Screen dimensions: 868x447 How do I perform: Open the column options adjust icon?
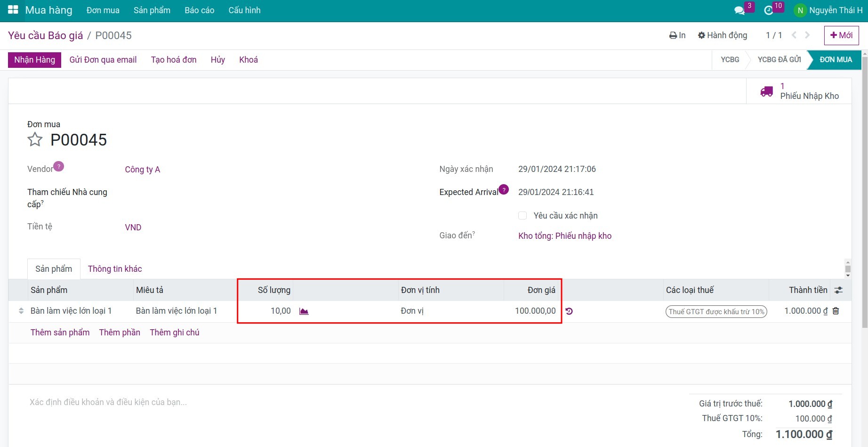coord(838,290)
